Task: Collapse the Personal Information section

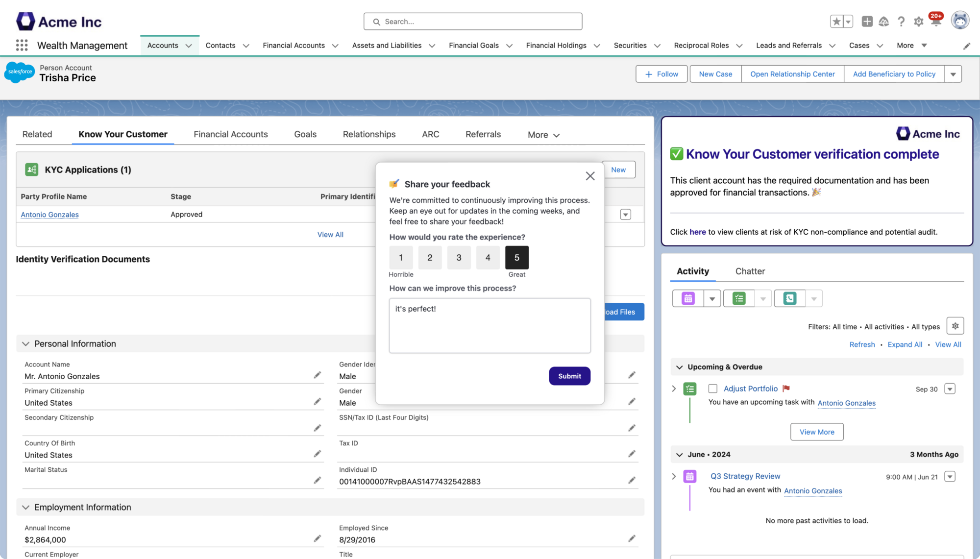Action: point(26,344)
